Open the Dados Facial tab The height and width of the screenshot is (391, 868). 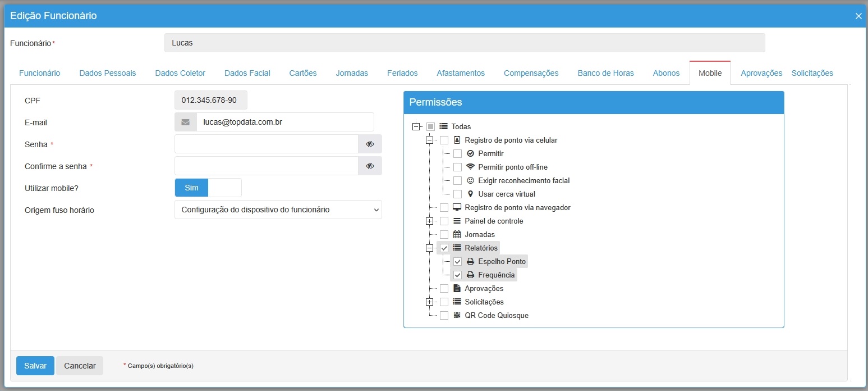(247, 73)
